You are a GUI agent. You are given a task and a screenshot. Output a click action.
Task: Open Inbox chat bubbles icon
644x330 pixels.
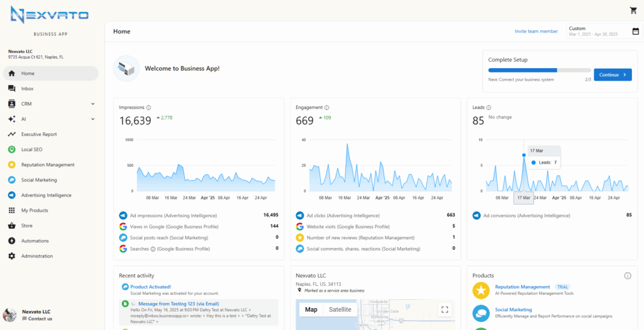tap(12, 88)
